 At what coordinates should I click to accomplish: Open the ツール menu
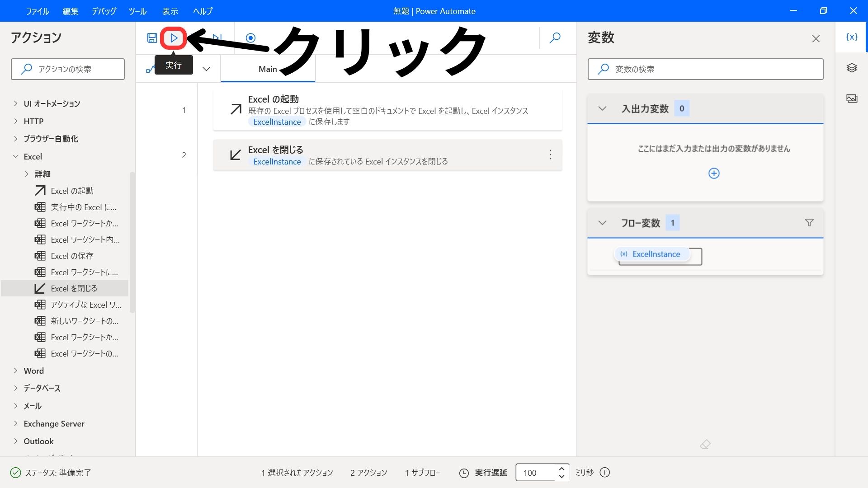[x=137, y=11]
